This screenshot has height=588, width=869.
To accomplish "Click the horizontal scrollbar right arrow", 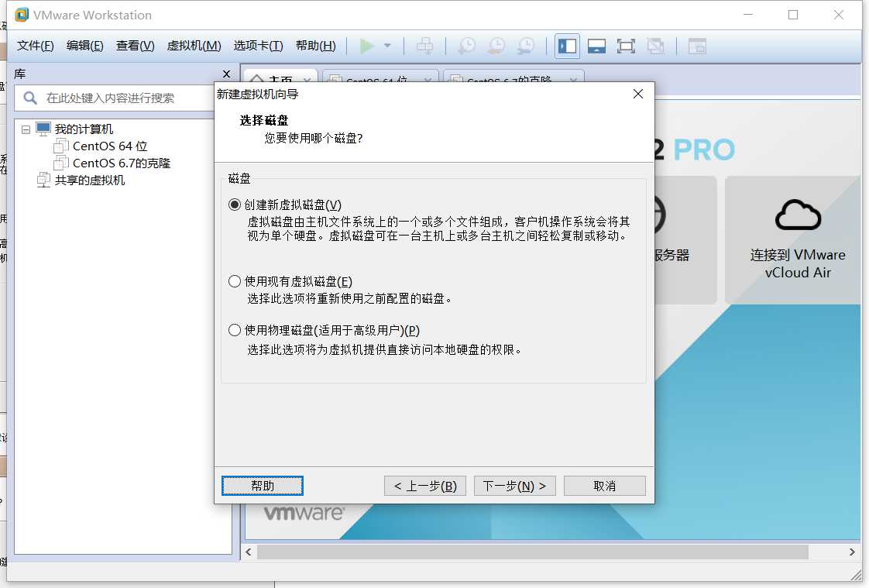I will coord(852,552).
